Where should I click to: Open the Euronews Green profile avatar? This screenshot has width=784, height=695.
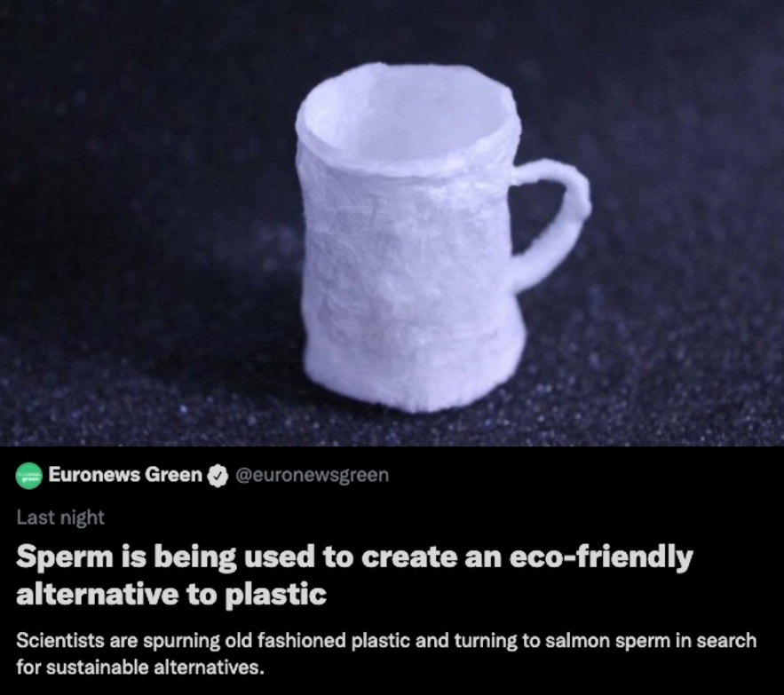tap(28, 476)
